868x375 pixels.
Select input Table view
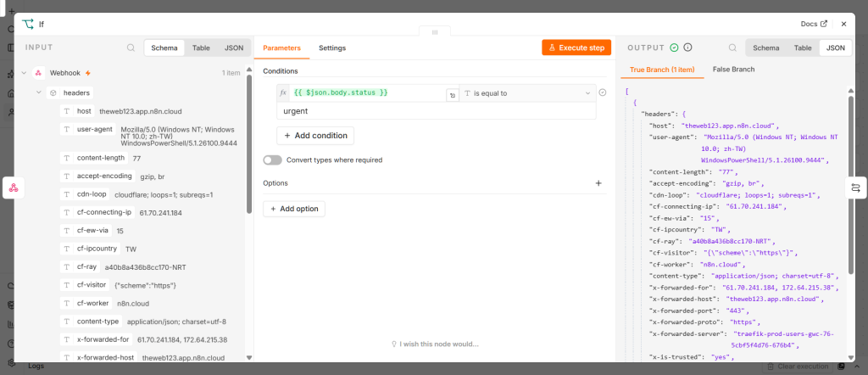pos(201,48)
